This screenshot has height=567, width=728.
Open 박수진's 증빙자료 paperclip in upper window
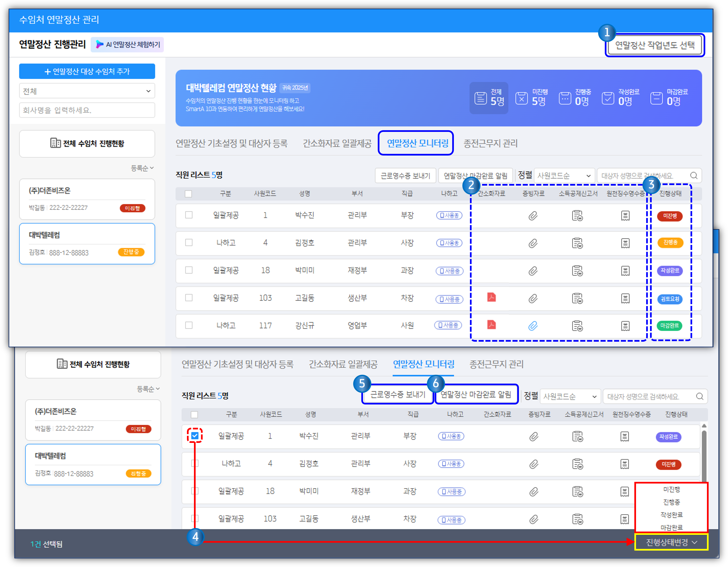[x=533, y=216]
